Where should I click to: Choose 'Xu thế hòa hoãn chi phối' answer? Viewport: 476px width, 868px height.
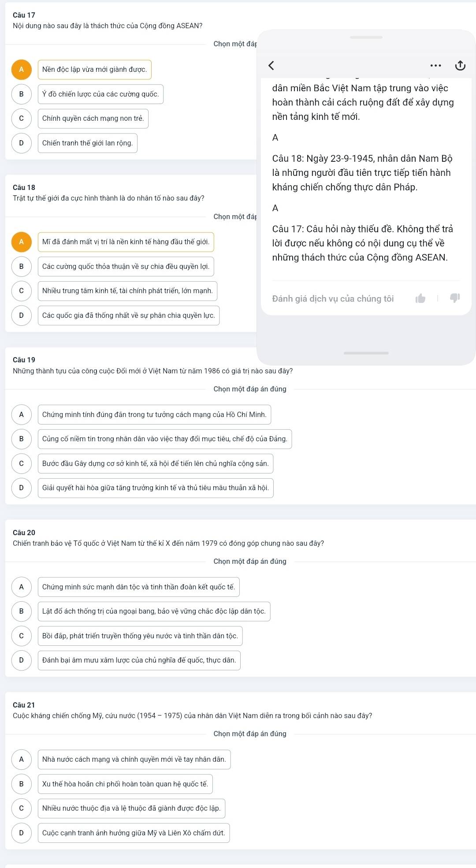pos(125,784)
